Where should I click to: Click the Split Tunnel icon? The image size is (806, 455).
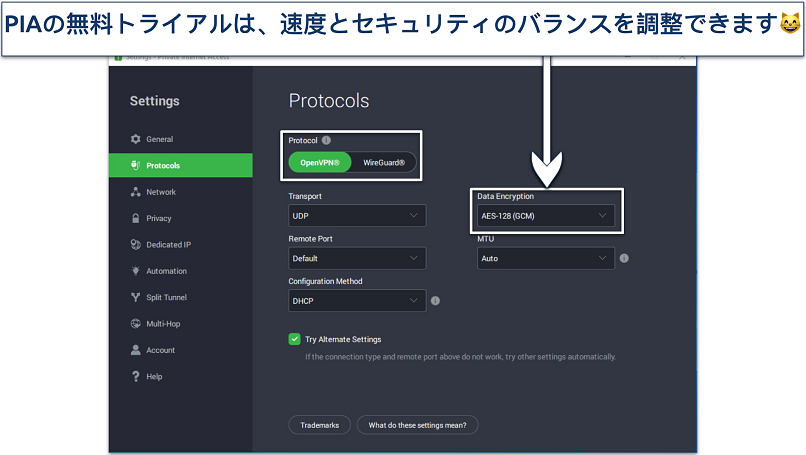(x=136, y=297)
